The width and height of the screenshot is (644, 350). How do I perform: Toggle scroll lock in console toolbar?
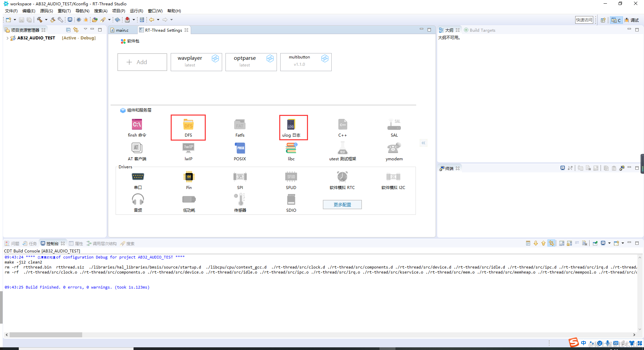(x=570, y=243)
